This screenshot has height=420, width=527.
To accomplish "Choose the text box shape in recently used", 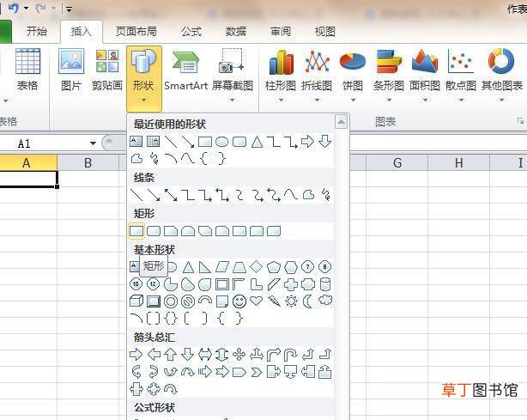I will (x=136, y=142).
